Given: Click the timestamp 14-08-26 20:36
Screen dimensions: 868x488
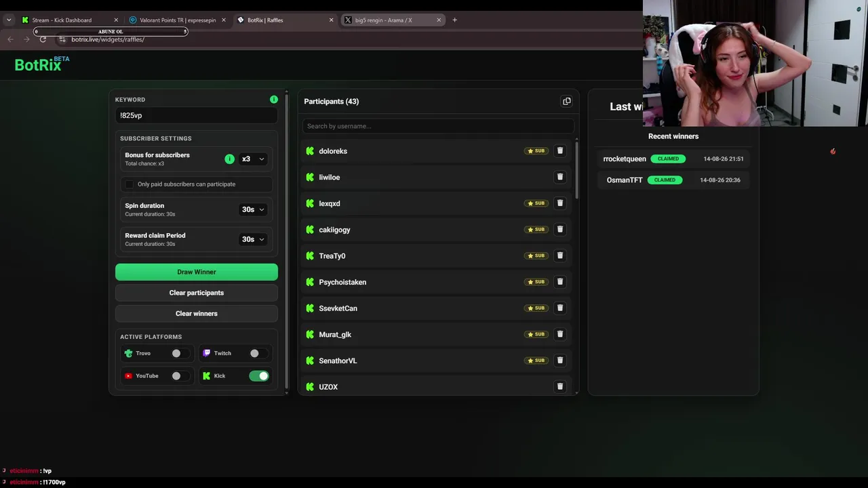Looking at the screenshot, I should click(x=720, y=180).
